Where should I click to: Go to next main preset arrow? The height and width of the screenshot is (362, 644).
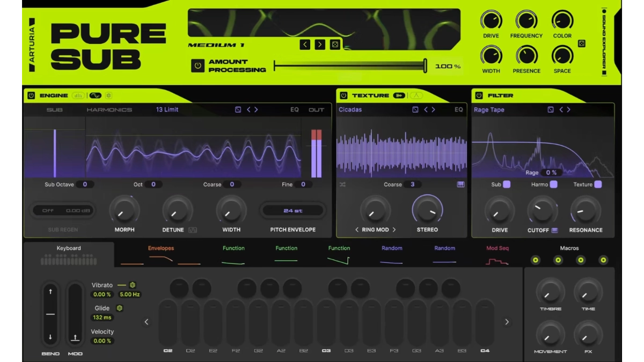pyautogui.click(x=320, y=45)
